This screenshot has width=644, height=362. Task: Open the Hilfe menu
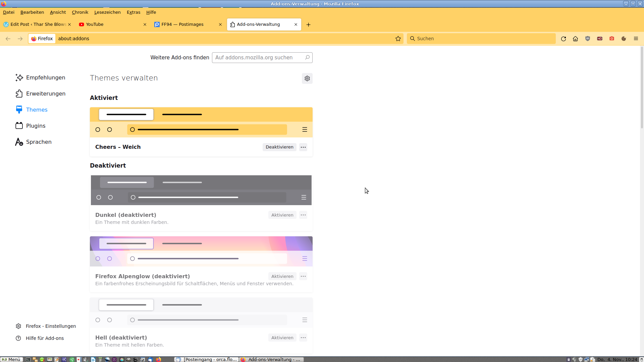coord(151,12)
